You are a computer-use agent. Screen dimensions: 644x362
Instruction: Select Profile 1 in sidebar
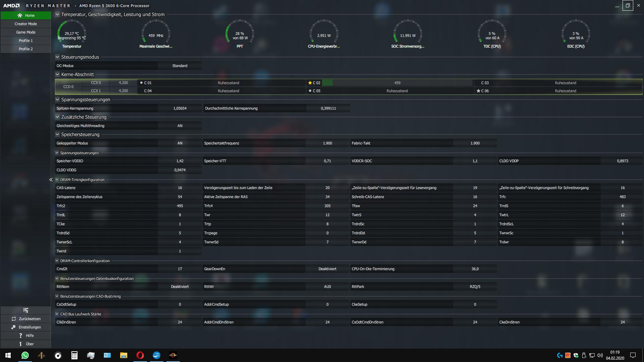click(x=26, y=41)
